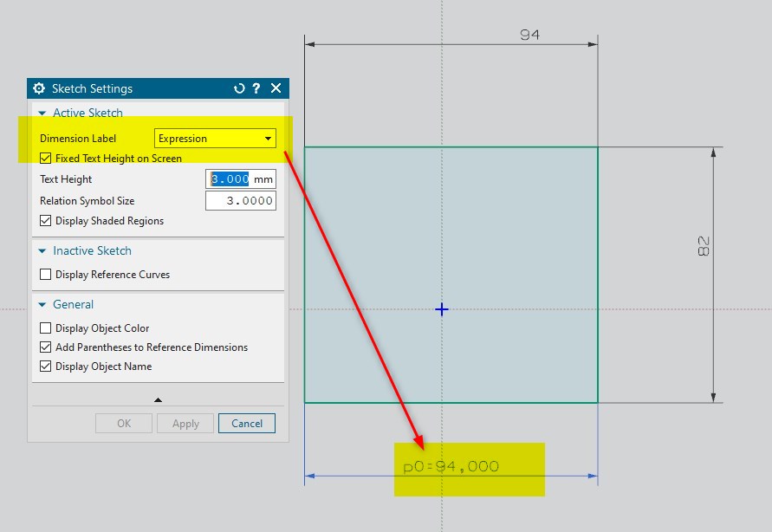Reset the Sketch Settings dialog
The height and width of the screenshot is (532, 772).
239,88
